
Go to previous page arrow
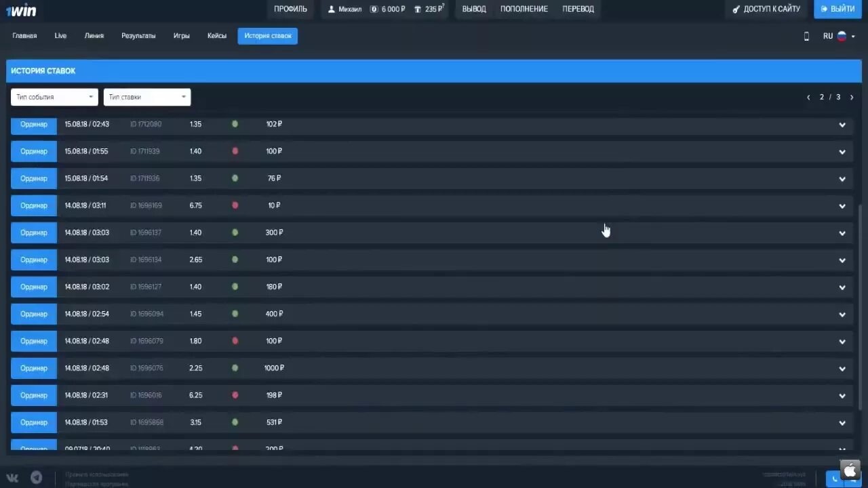click(x=808, y=98)
